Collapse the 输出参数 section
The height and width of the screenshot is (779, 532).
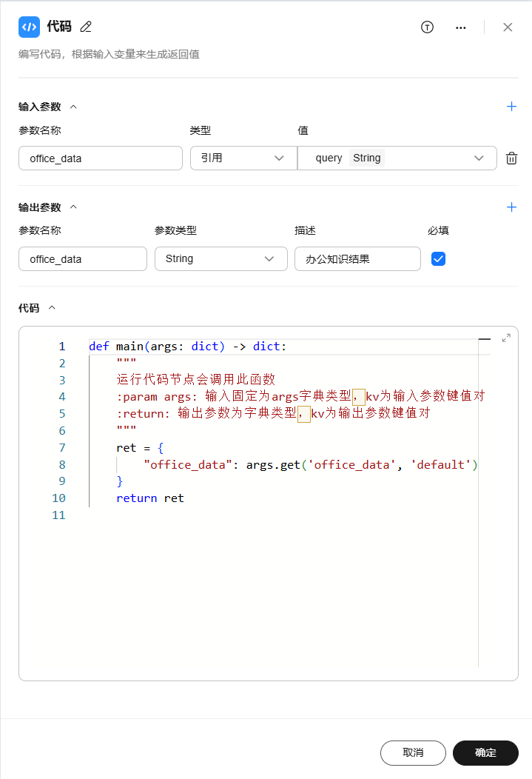pyautogui.click(x=73, y=207)
